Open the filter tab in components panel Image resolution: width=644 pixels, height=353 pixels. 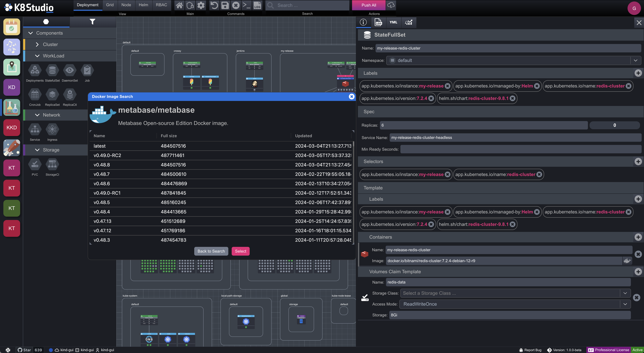point(93,22)
